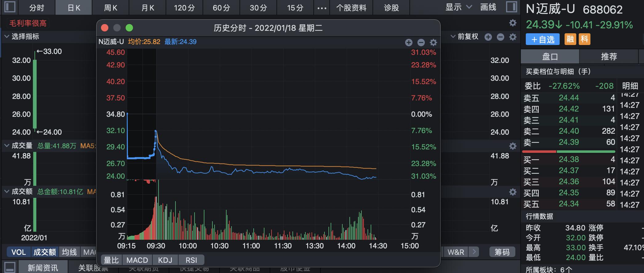Image resolution: width=644 pixels, height=273 pixels.
Task: Switch to the 周K chart tab
Action: pos(111,8)
